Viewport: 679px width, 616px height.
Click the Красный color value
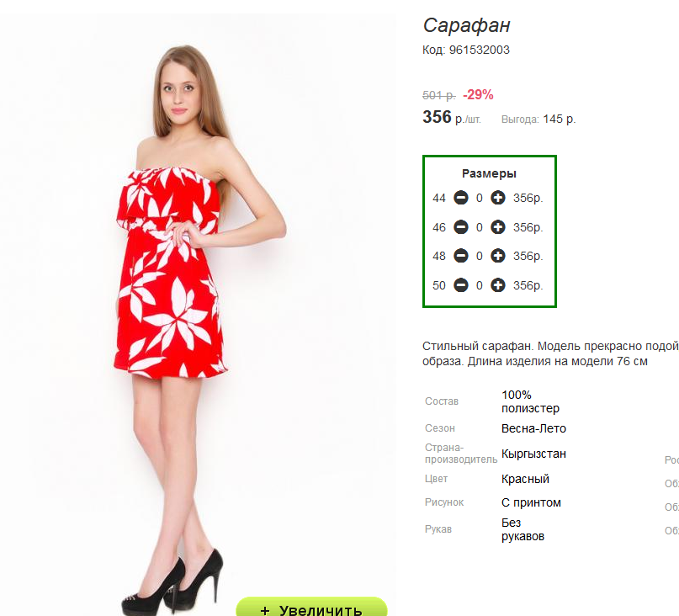click(x=525, y=479)
